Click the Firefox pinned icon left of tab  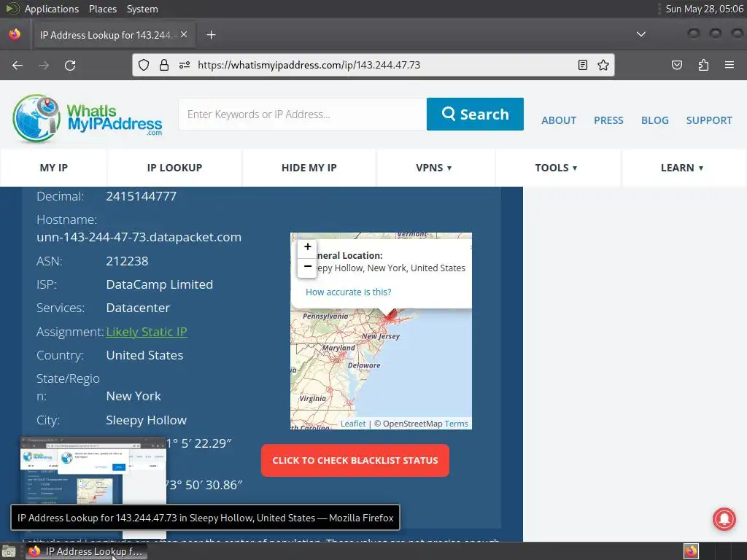tap(15, 34)
